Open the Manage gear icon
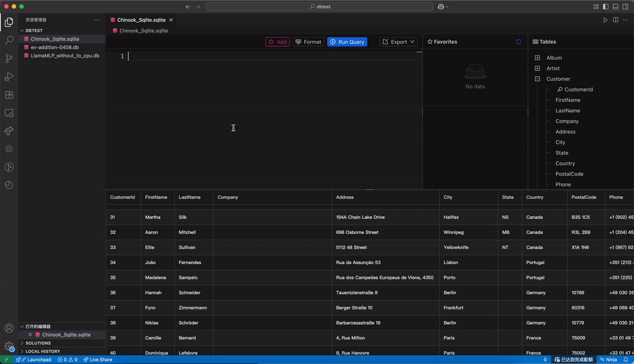Viewport: 634px width, 364px height. (9, 346)
